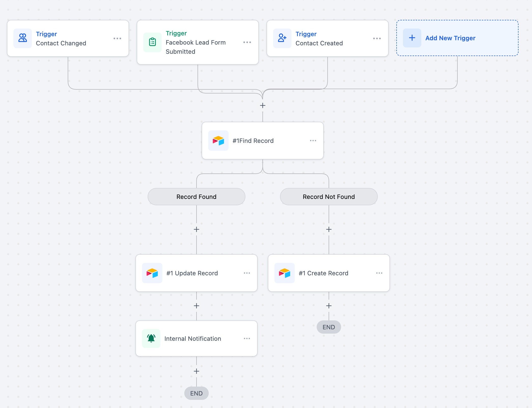
Task: Open options menu for Facebook Lead Form trigger
Action: [247, 42]
